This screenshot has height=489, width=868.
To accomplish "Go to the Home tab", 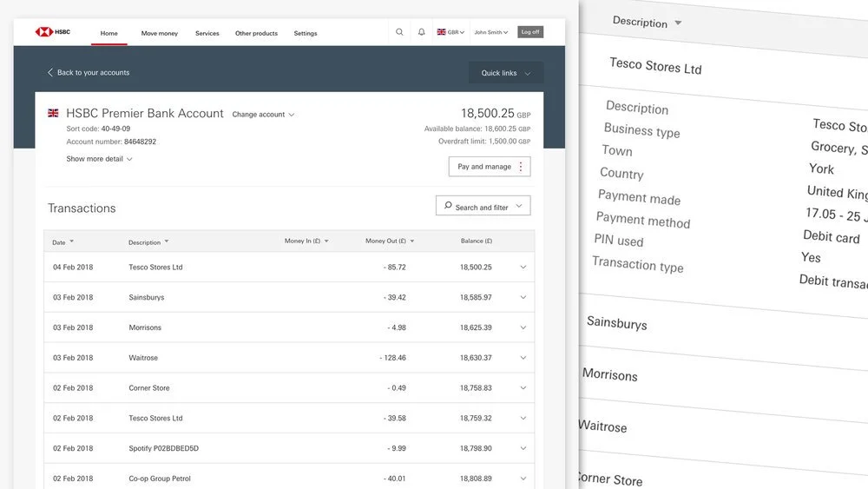I will [x=109, y=33].
